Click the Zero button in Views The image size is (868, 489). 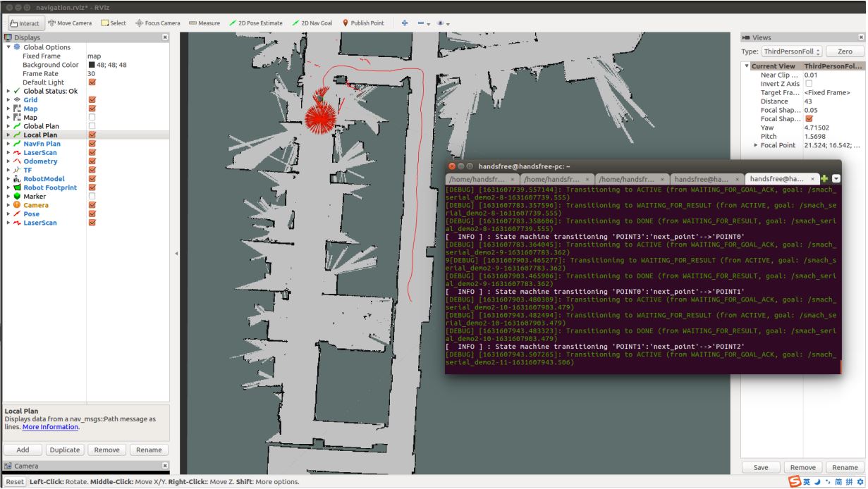[845, 51]
